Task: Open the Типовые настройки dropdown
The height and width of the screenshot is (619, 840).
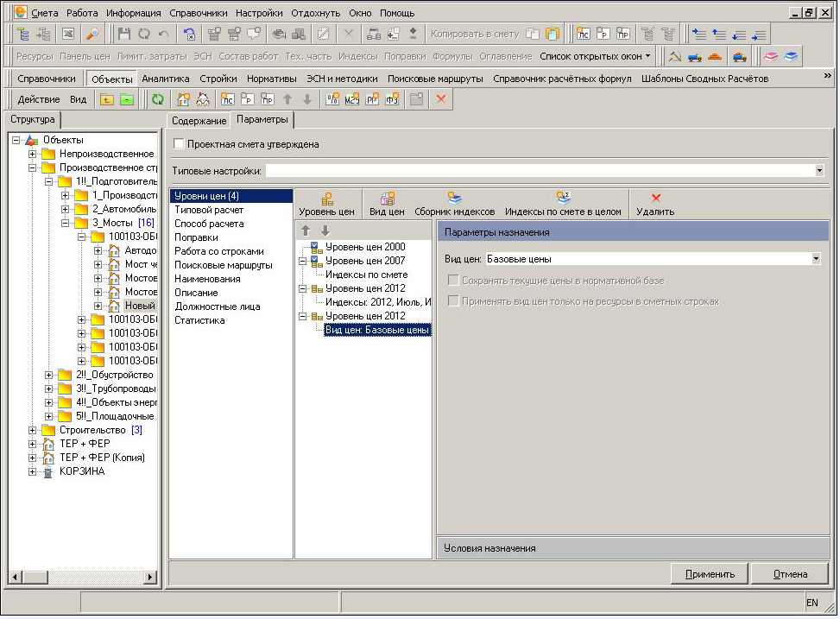Action: point(819,171)
